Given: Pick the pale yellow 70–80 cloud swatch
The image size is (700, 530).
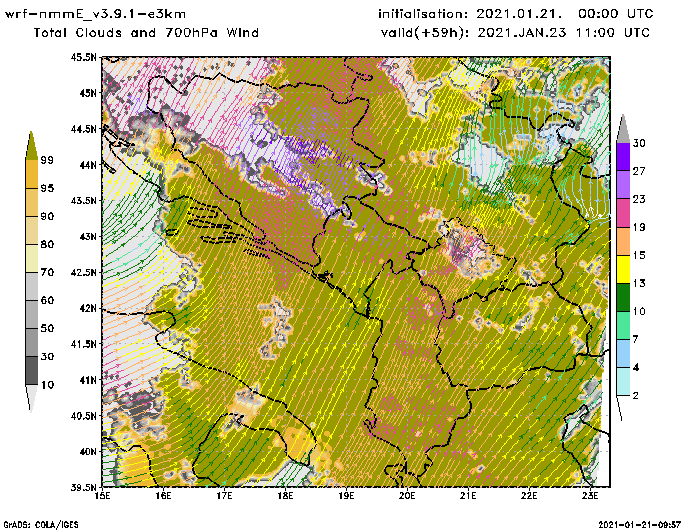Looking at the screenshot, I should click(x=31, y=258).
